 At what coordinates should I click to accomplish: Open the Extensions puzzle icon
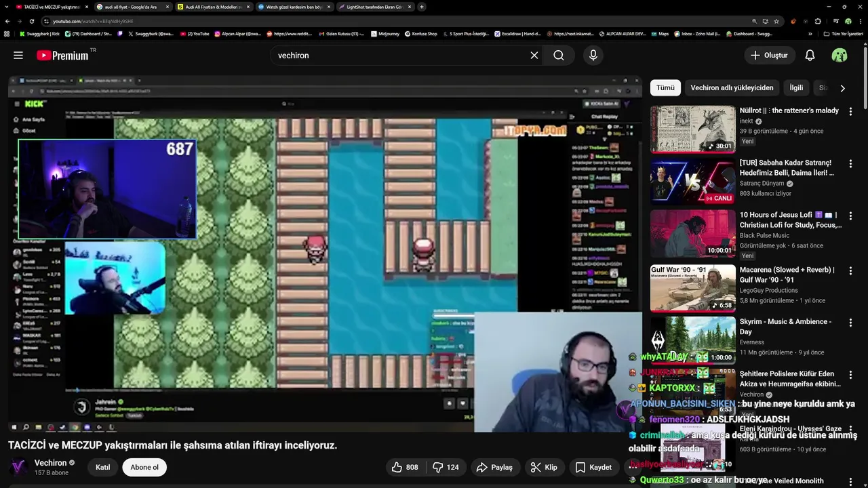818,21
